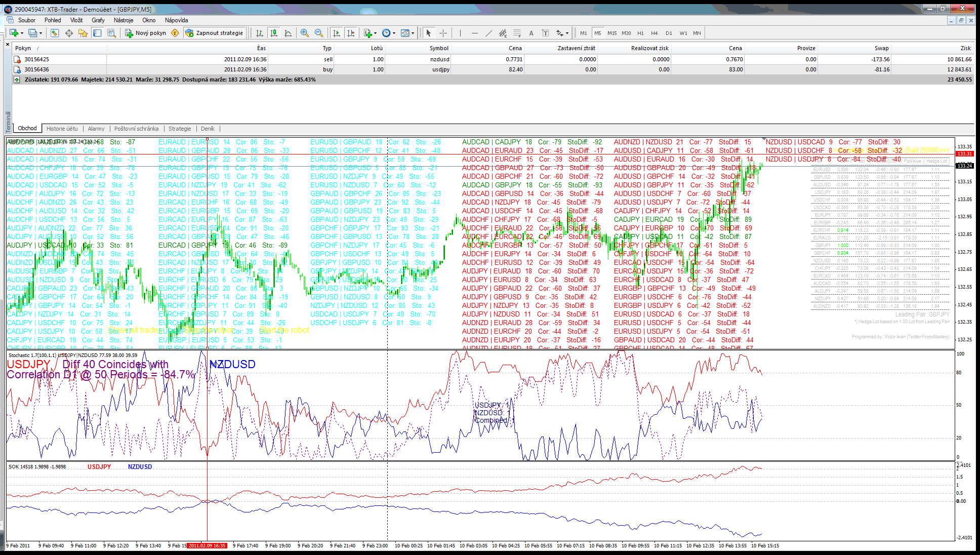Viewport: 980px width, 555px height.
Task: Switch timeframe to M30
Action: 626,33
